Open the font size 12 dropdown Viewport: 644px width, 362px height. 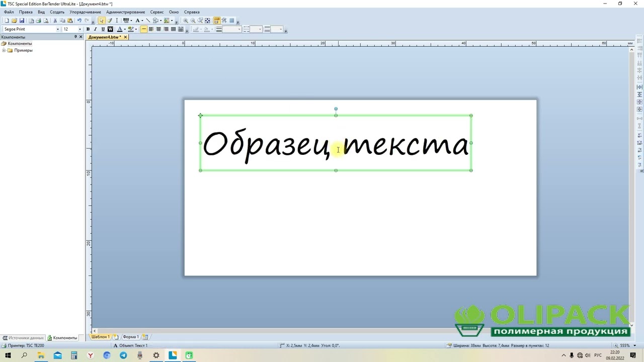(x=79, y=29)
